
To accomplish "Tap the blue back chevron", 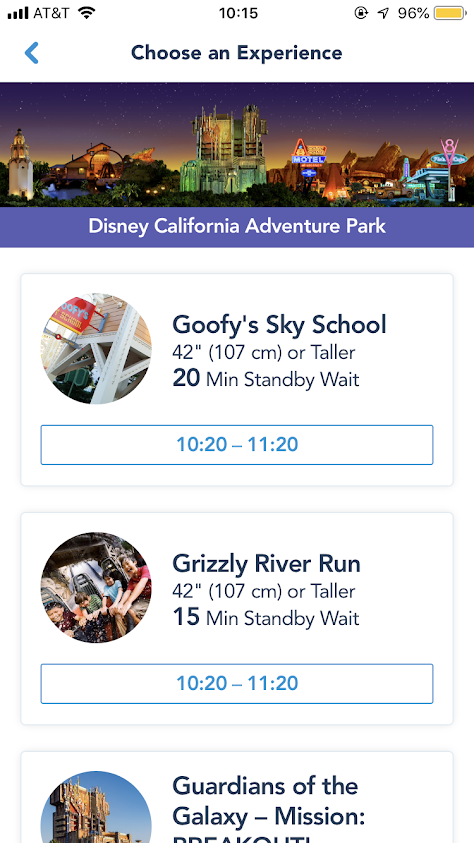I will 32,53.
